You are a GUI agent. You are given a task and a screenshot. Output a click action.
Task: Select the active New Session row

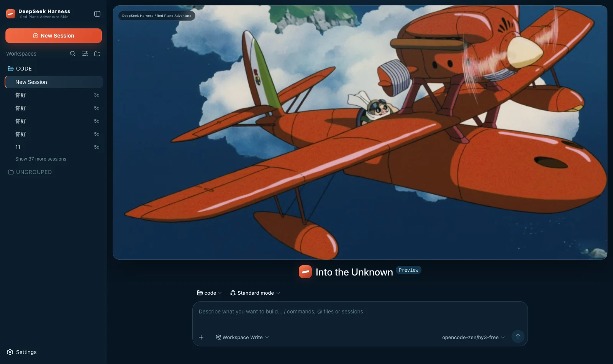click(x=54, y=82)
